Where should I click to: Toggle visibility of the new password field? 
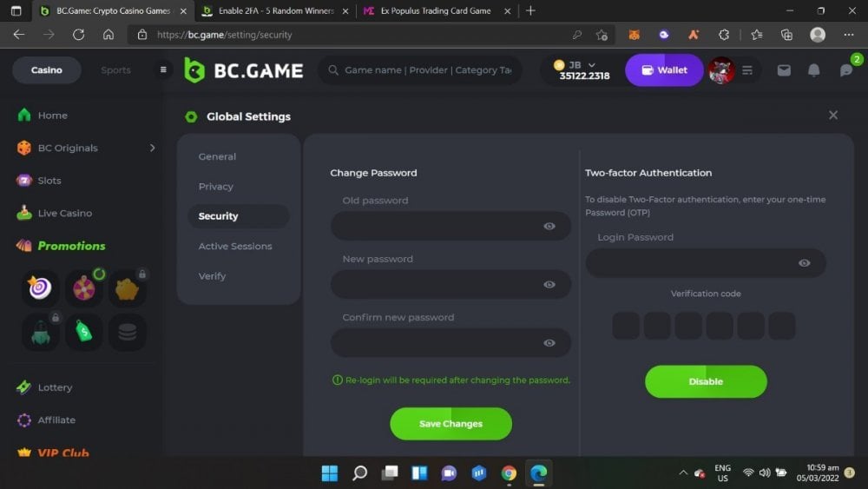click(549, 284)
